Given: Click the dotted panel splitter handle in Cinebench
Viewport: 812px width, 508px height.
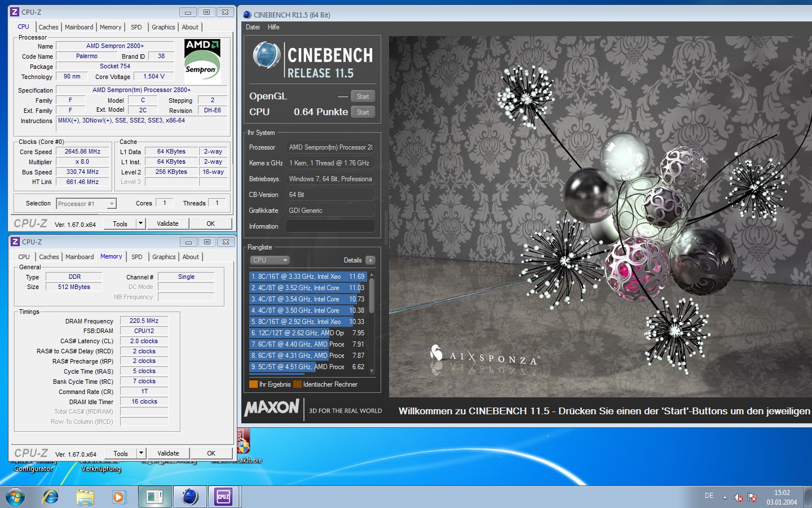Looking at the screenshot, I should (x=386, y=226).
